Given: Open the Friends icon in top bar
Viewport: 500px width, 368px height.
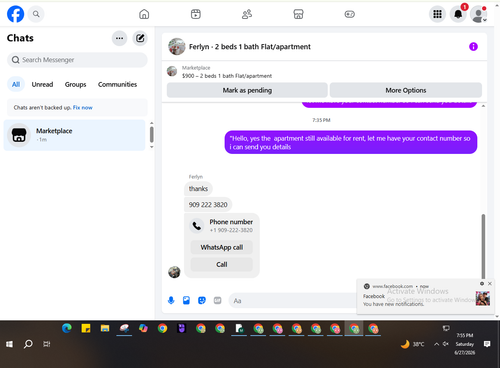Looking at the screenshot, I should point(247,14).
